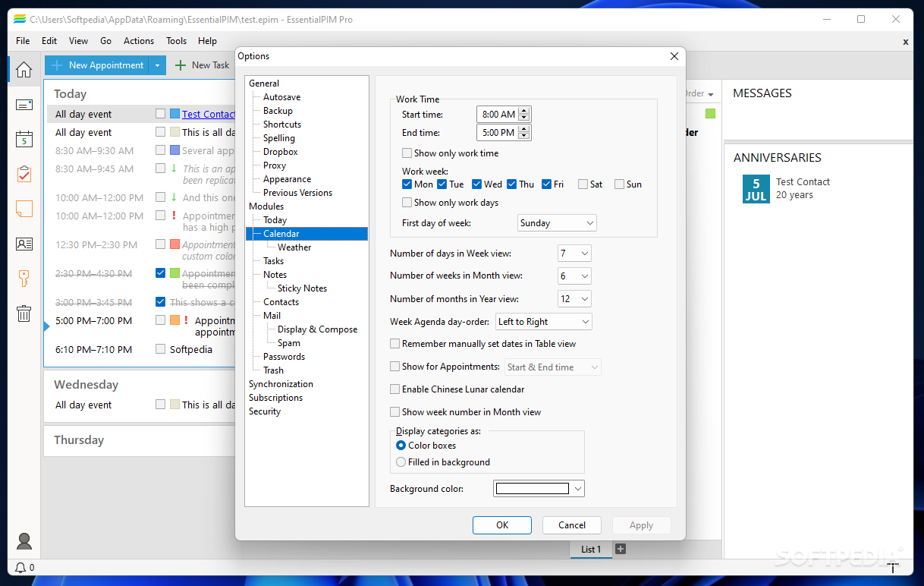Enable Sun as work day

click(619, 184)
